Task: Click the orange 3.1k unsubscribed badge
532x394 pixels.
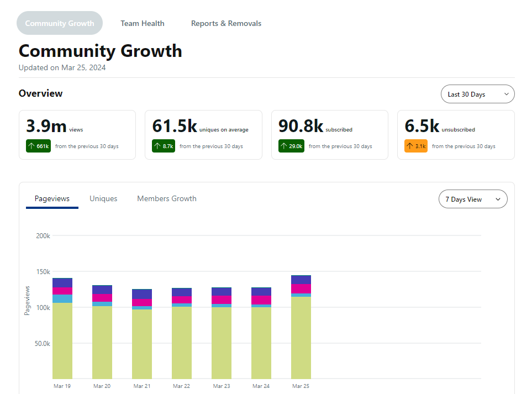Action: pos(416,146)
